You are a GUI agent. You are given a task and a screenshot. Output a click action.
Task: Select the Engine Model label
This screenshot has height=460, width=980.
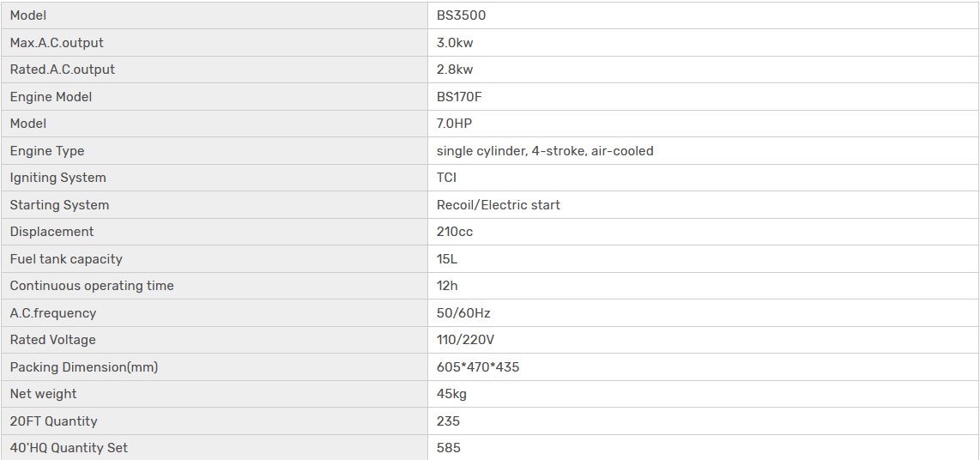click(51, 97)
